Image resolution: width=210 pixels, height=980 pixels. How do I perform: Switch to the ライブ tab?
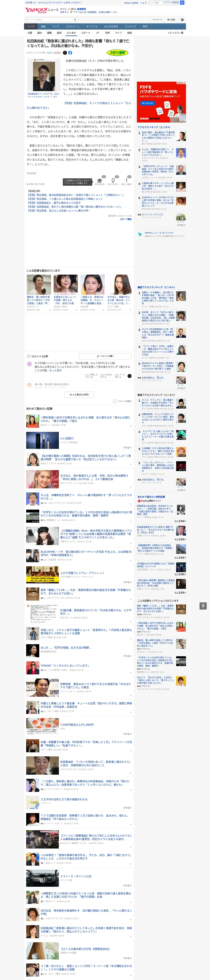56,27
